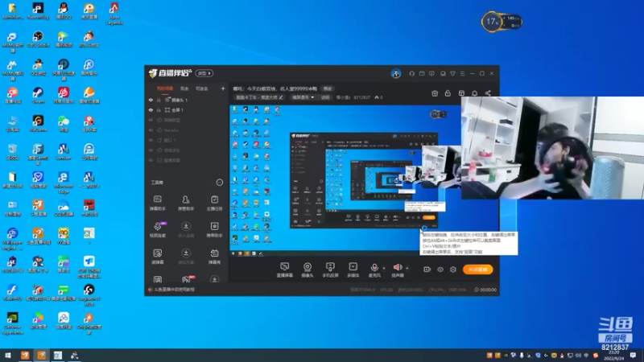Image resolution: width=644 pixels, height=362 pixels.
Task: Open the 主播任务 streamer tasks tool
Action: point(214,204)
